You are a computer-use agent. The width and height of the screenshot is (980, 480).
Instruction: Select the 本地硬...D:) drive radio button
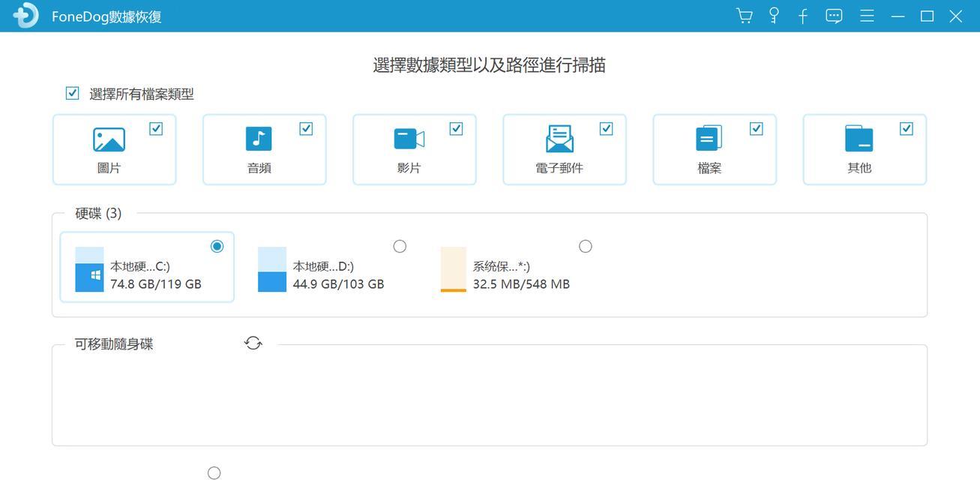[x=400, y=246]
